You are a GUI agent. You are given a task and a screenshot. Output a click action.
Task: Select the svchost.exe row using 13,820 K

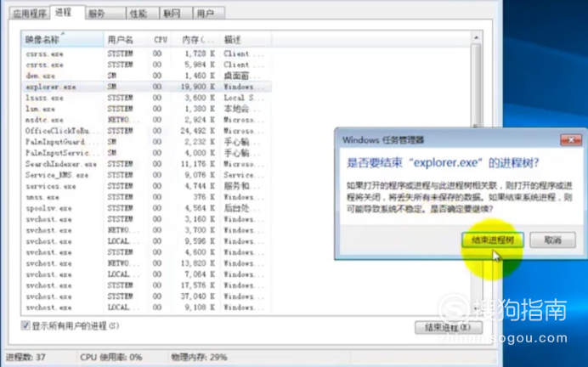click(x=146, y=263)
